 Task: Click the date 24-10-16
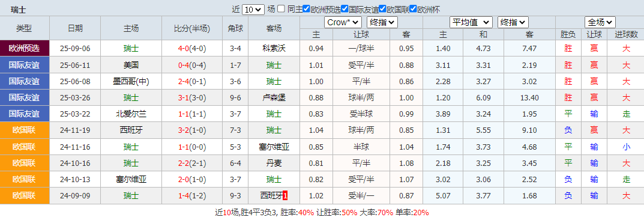coord(75,163)
